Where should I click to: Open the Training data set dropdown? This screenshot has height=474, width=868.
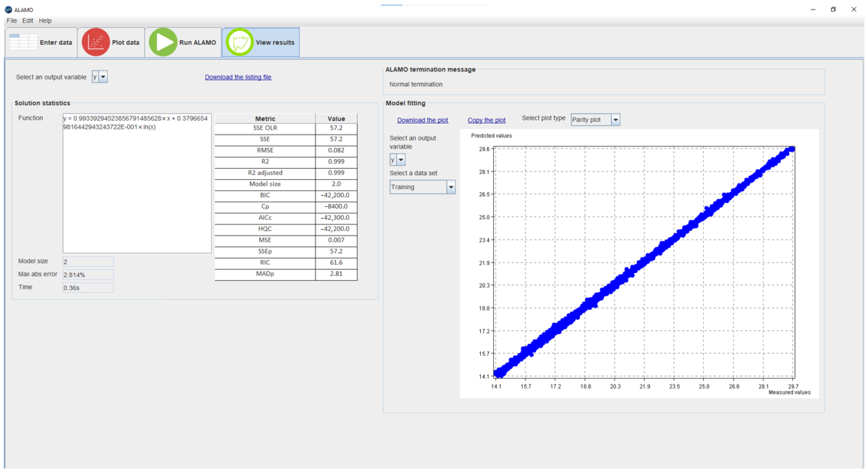click(451, 187)
